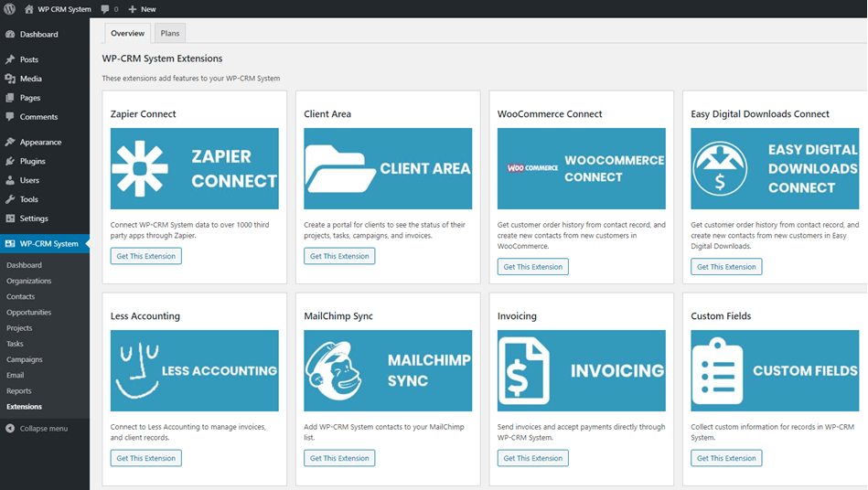Get the Zapier Connect extension
This screenshot has height=490, width=868.
click(146, 256)
